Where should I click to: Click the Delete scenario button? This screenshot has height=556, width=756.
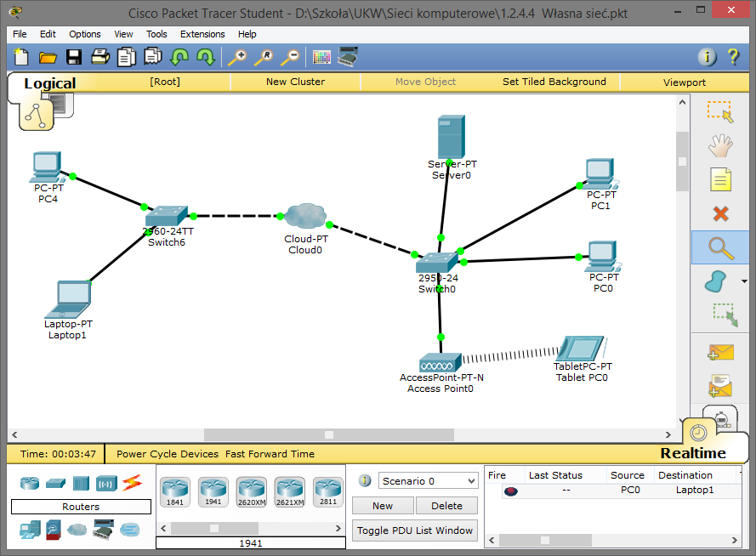[446, 505]
